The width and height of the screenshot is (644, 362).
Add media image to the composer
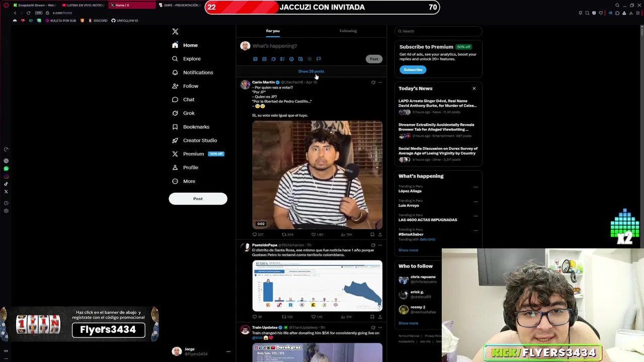pyautogui.click(x=255, y=59)
